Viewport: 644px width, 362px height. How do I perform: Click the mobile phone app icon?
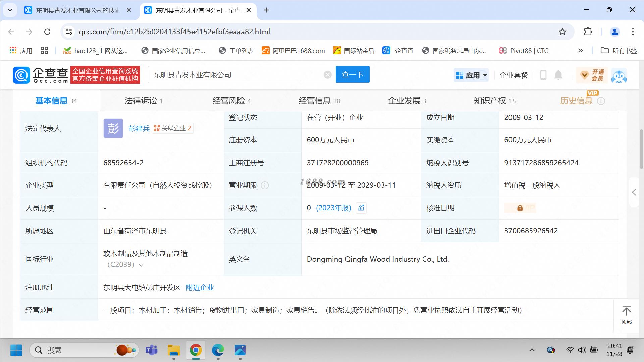tap(543, 75)
